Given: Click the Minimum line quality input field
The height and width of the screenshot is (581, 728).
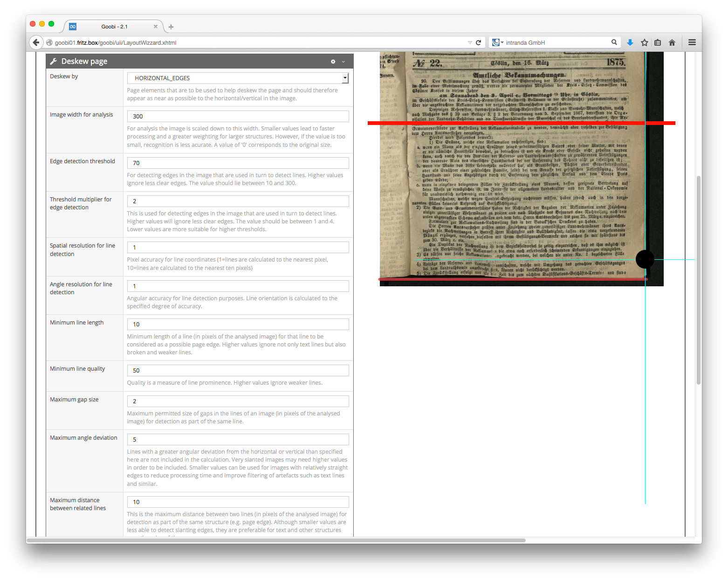Looking at the screenshot, I should coord(238,370).
